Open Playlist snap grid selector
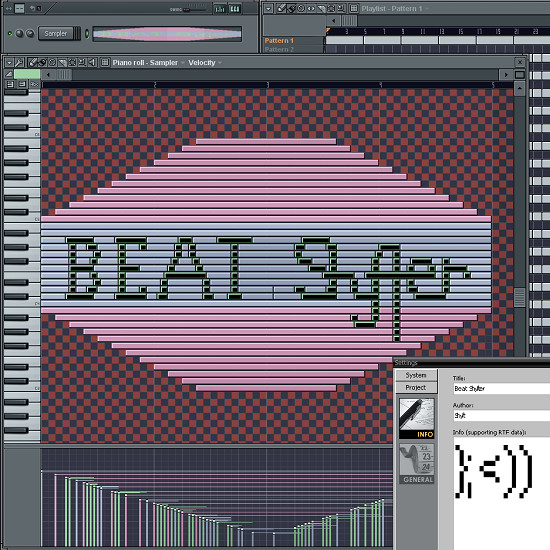 tap(354, 8)
